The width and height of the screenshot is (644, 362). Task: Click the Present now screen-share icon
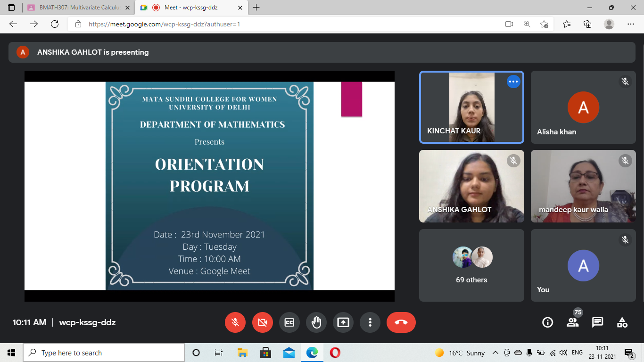[343, 322]
